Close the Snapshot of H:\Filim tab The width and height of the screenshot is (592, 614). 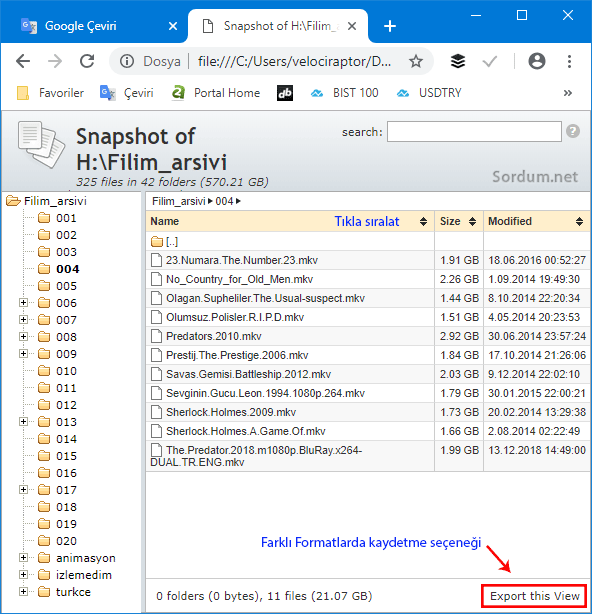coord(352,26)
